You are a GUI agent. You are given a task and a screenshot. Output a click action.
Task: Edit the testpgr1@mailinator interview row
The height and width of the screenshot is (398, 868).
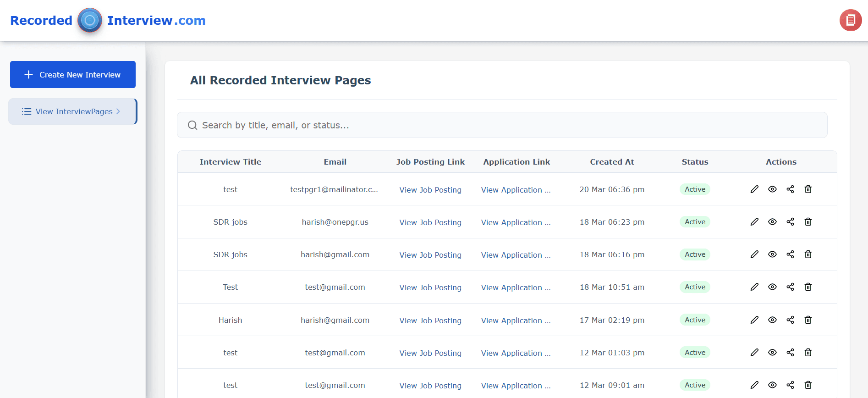pyautogui.click(x=754, y=189)
